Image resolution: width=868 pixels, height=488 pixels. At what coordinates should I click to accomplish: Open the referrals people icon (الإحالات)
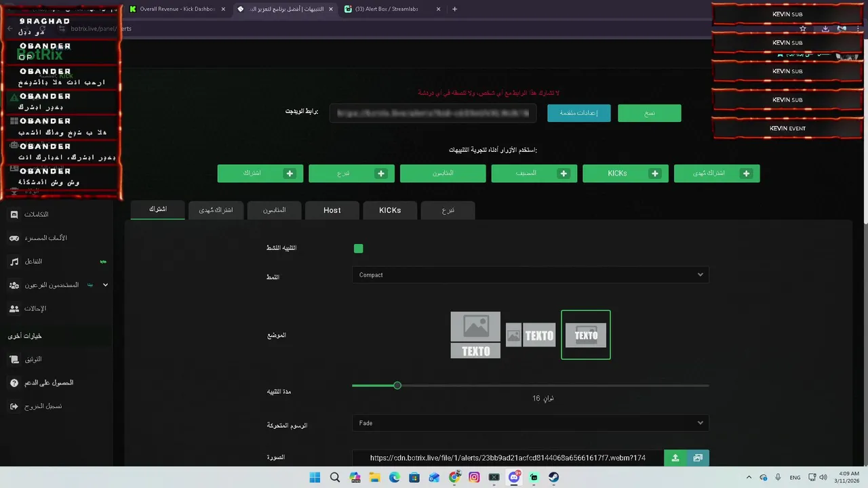[14, 308]
